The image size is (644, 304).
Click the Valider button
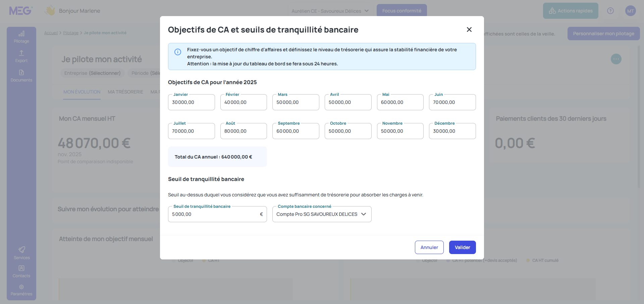click(463, 247)
